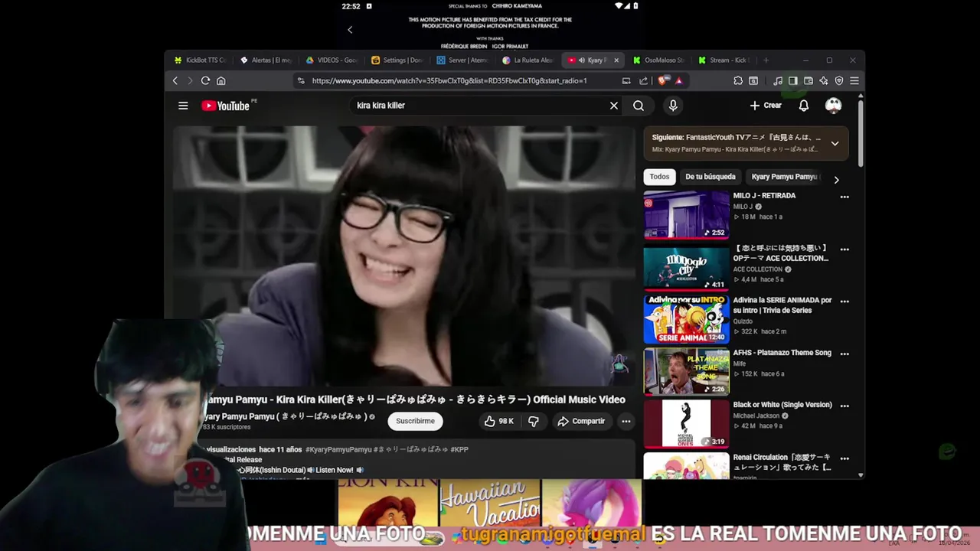This screenshot has width=980, height=551.
Task: Select the Todos filter chip
Action: 659,177
